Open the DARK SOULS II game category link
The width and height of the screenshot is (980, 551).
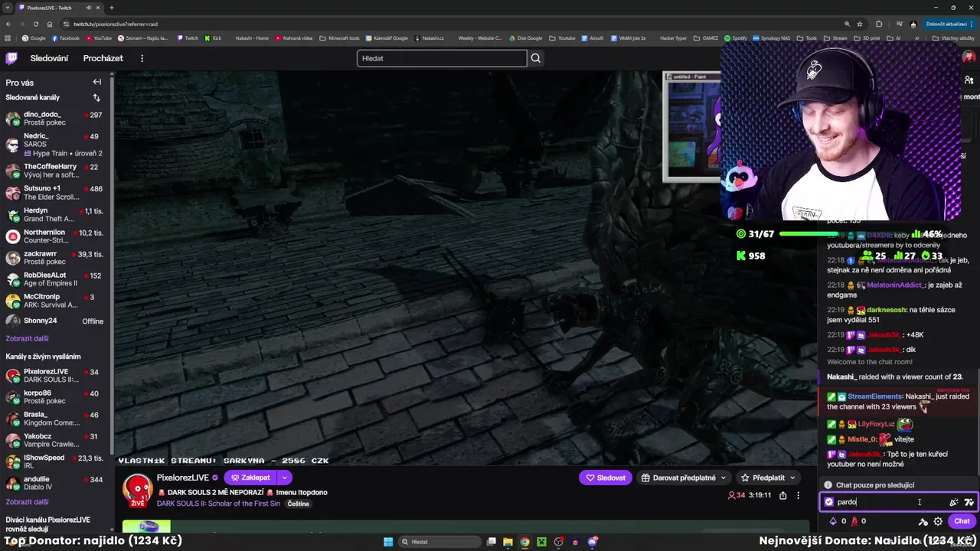pos(218,504)
